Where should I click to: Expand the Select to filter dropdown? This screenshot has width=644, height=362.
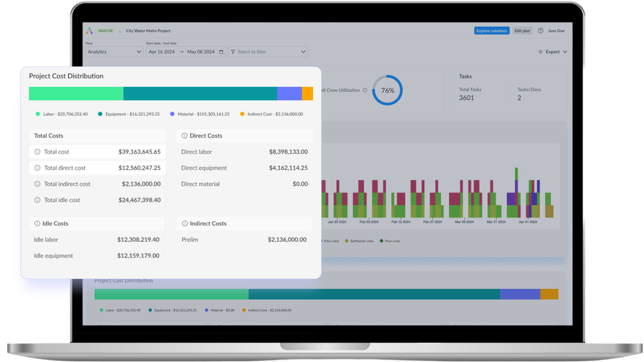pyautogui.click(x=268, y=52)
